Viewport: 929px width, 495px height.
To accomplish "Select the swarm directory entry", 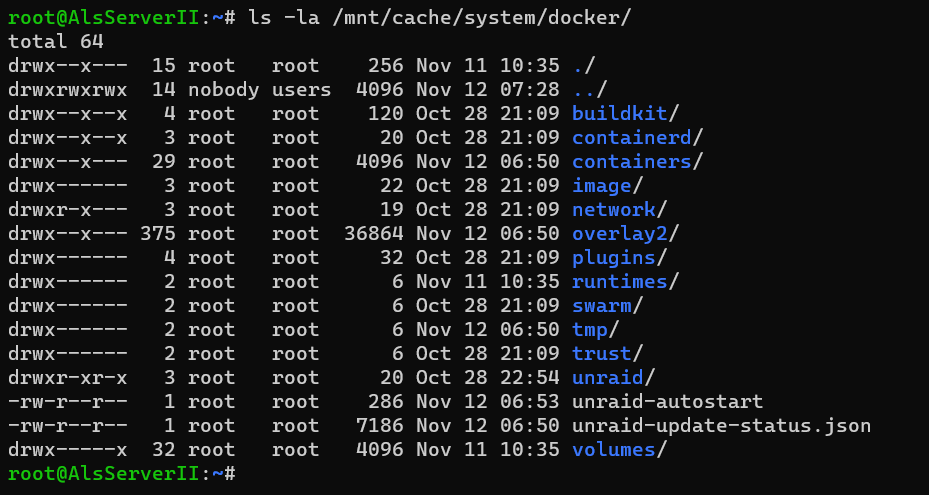I will (x=602, y=305).
